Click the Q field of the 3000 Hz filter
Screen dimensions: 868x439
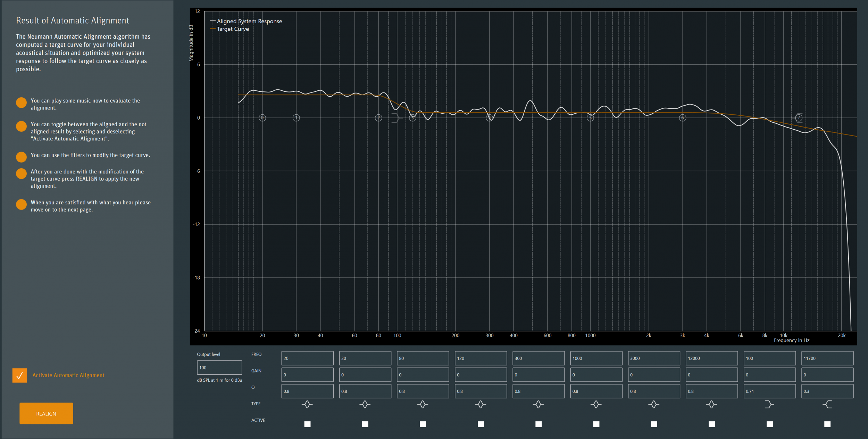pyautogui.click(x=654, y=391)
